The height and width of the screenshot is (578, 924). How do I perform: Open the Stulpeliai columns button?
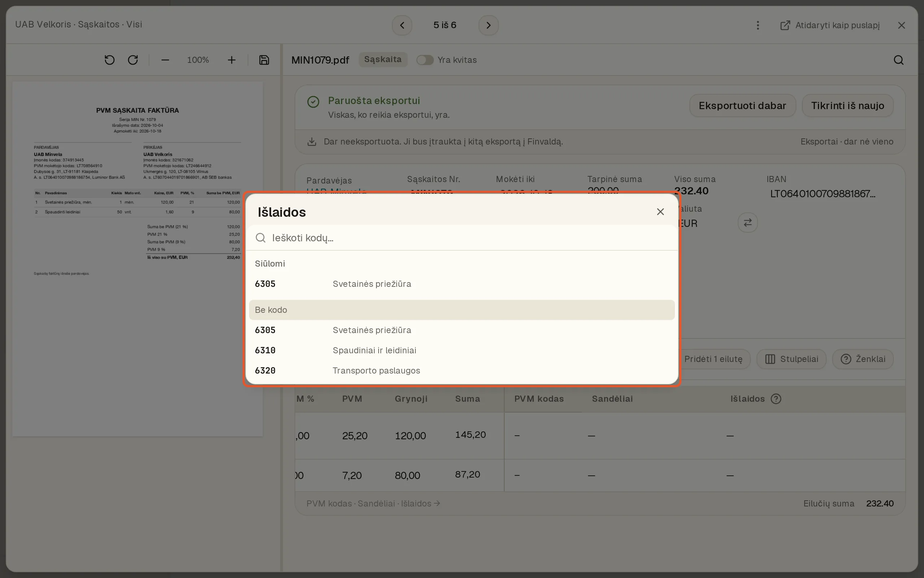[792, 359]
